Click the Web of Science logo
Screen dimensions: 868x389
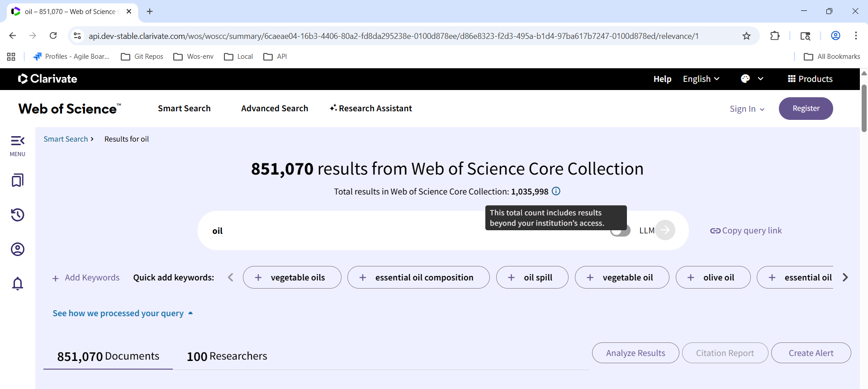click(x=70, y=109)
